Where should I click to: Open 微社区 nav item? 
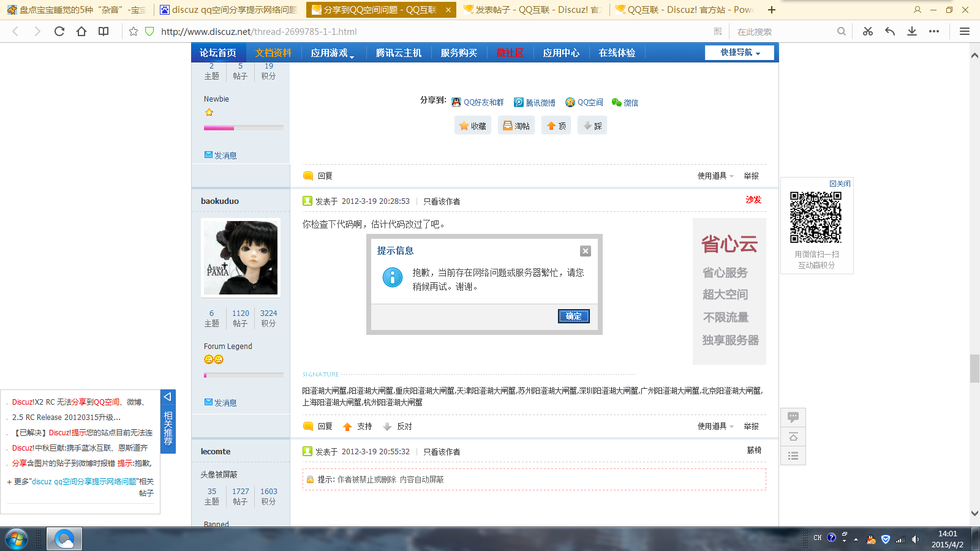pos(510,53)
